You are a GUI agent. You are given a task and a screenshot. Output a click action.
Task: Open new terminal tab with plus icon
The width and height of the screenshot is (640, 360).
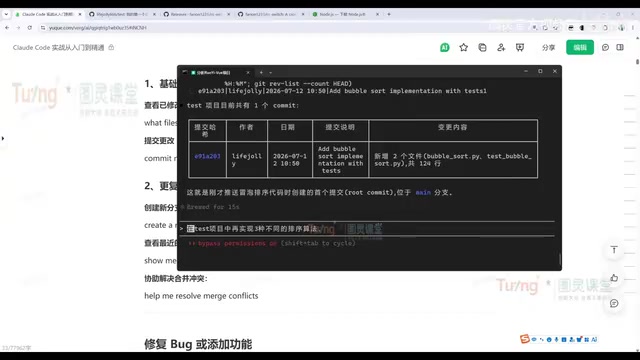coord(262,72)
